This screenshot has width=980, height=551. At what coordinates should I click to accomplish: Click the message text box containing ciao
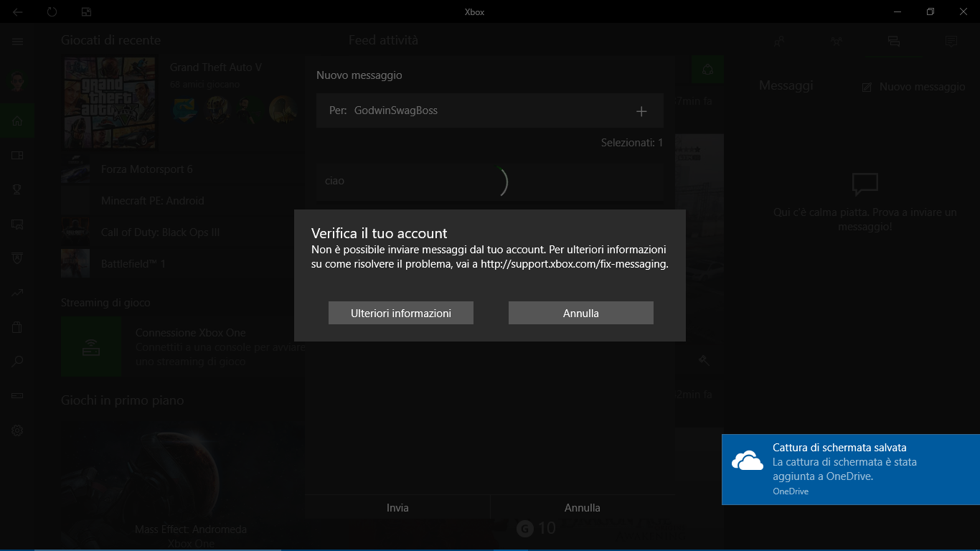(x=490, y=182)
